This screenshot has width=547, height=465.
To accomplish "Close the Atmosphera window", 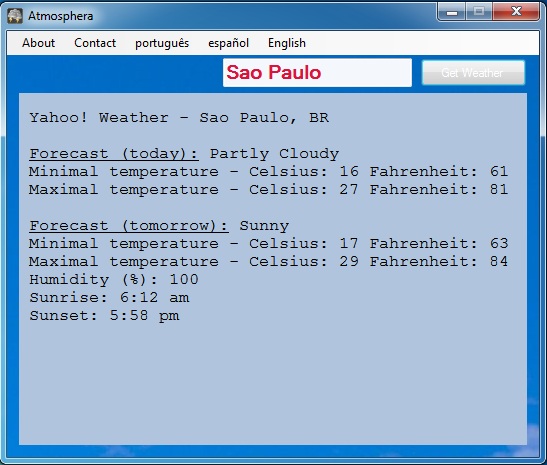I will tap(516, 12).
